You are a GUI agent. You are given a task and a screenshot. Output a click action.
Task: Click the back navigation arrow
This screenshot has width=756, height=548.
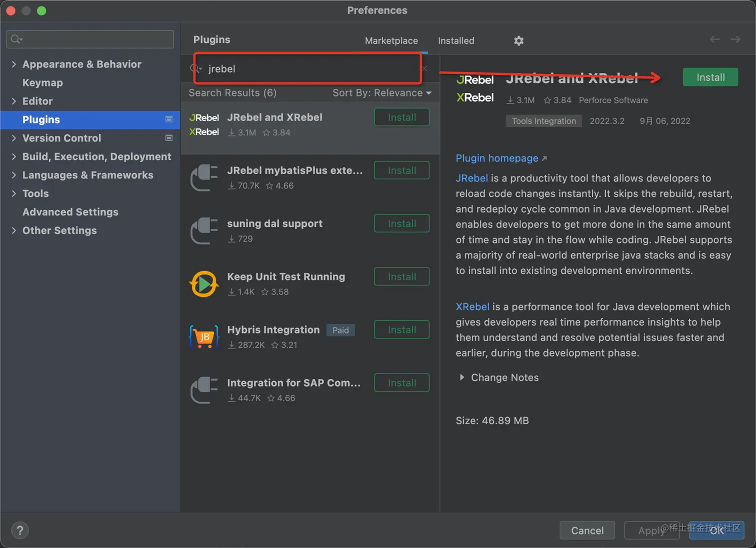714,39
